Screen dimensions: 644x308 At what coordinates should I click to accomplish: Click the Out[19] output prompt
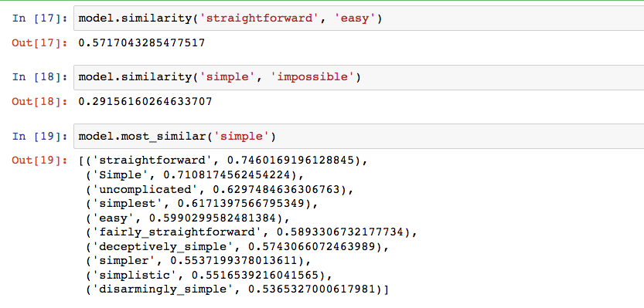40,160
